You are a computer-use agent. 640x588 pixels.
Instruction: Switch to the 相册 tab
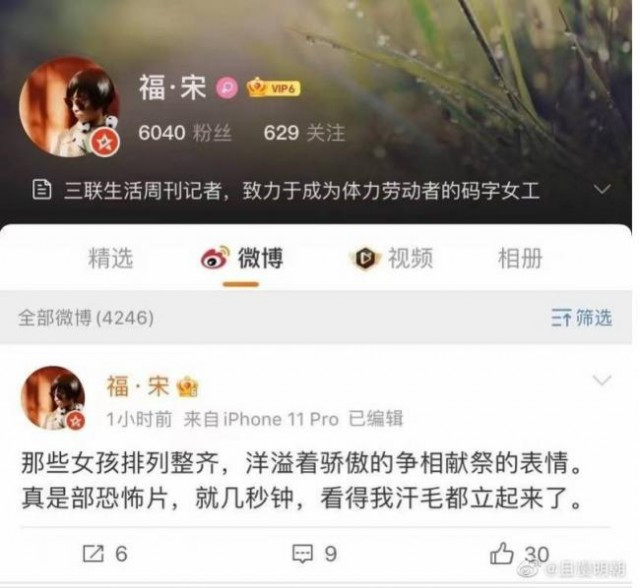tap(520, 259)
